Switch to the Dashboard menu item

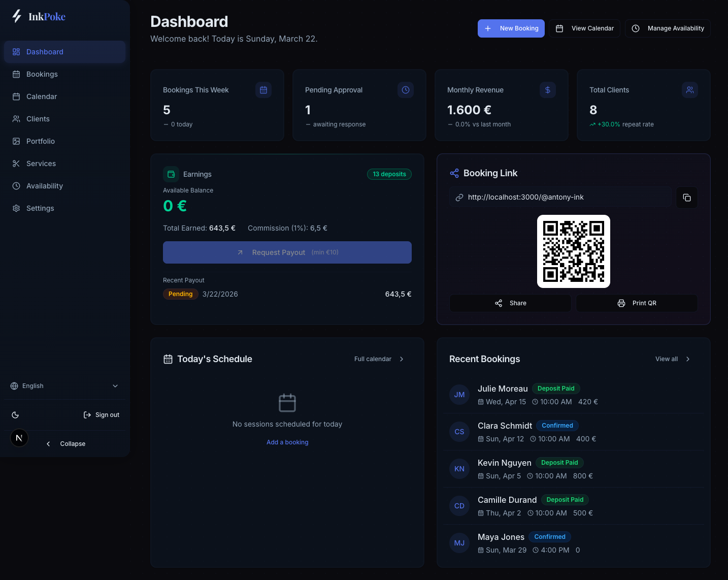pyautogui.click(x=45, y=52)
